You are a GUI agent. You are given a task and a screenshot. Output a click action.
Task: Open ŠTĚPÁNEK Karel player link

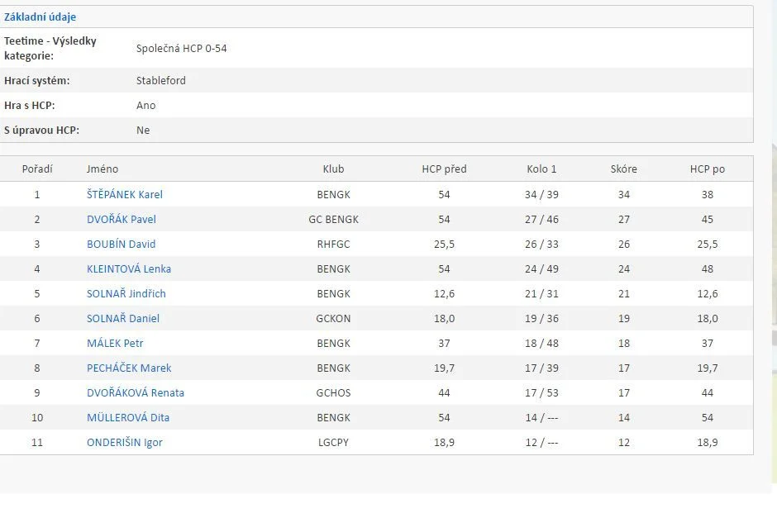[x=124, y=194]
